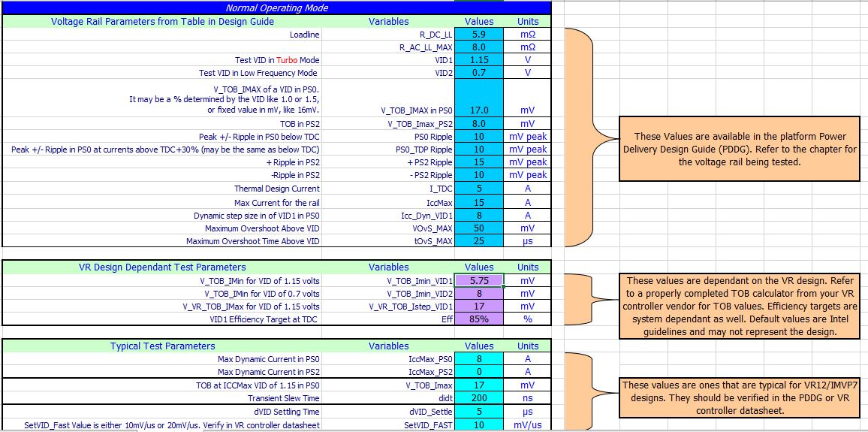Click the dVID_Settle value 5
This screenshot has height=432, width=868.
(x=478, y=412)
